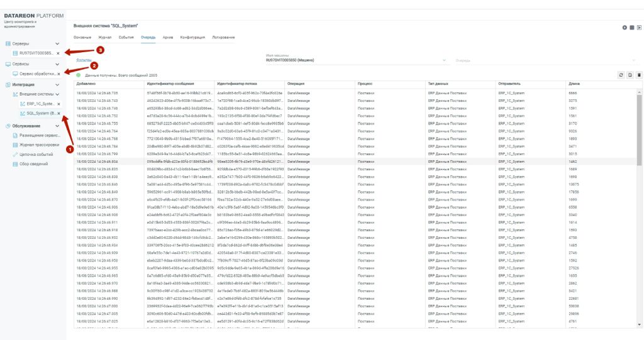The height and width of the screenshot is (340, 644).
Task: Click the Фильтры link
Action: coord(84,60)
